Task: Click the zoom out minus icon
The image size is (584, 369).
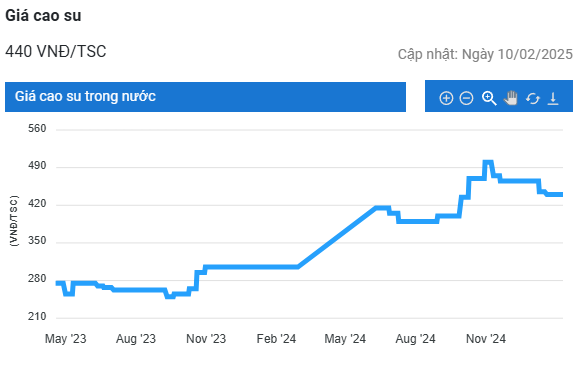Action: pos(466,98)
